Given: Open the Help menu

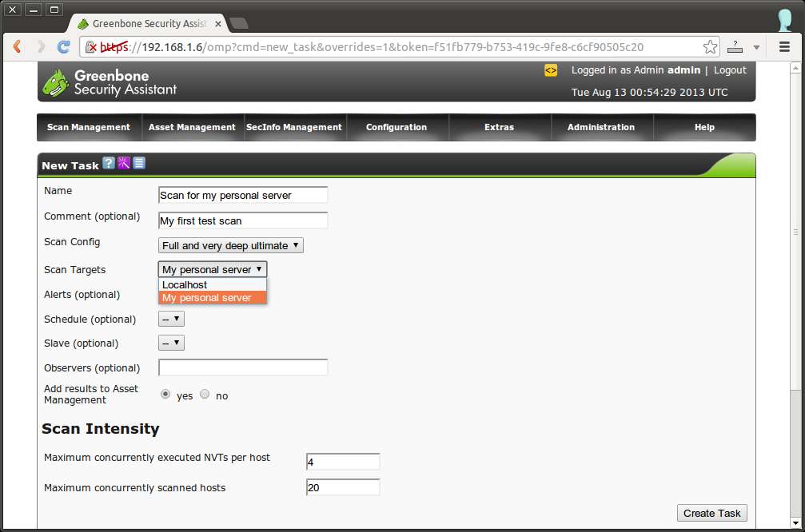Looking at the screenshot, I should point(704,127).
